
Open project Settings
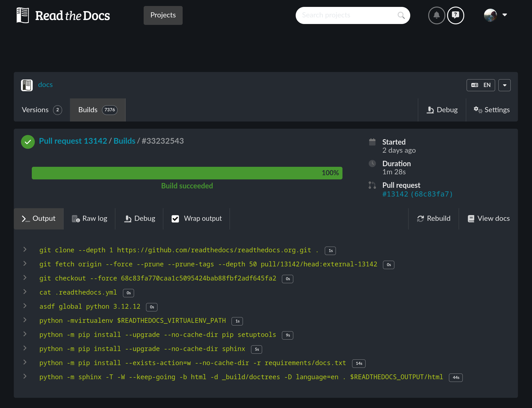pyautogui.click(x=492, y=110)
